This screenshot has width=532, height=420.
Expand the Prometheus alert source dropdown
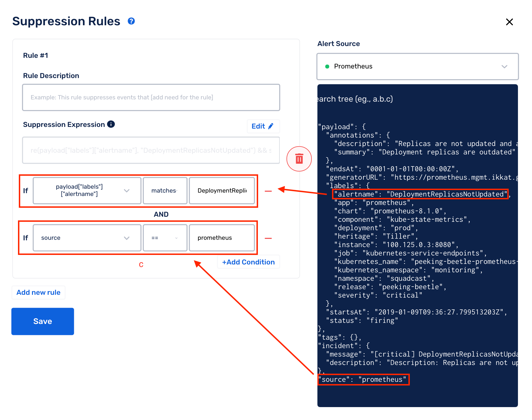click(417, 67)
